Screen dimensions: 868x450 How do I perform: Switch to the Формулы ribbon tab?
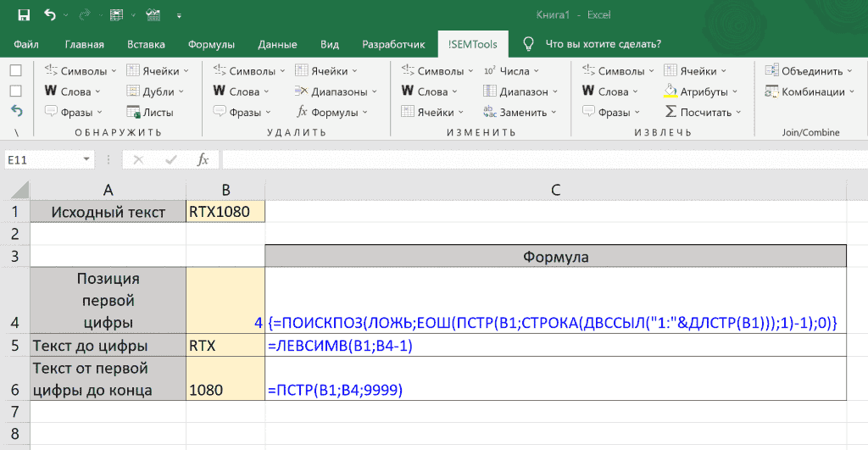coord(211,44)
